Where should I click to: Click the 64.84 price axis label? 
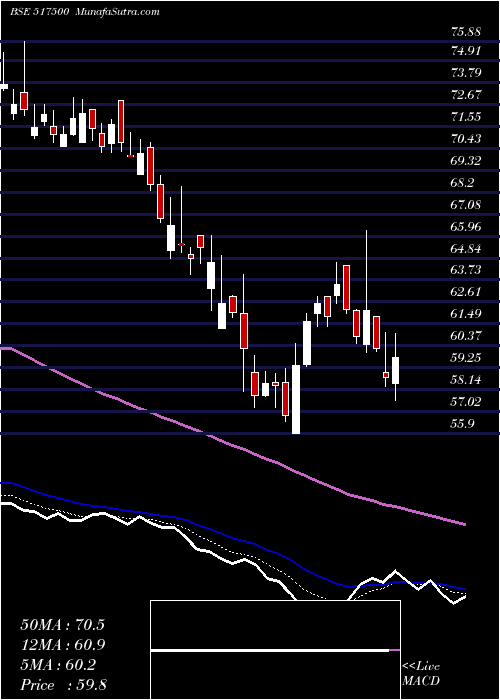coord(467,249)
